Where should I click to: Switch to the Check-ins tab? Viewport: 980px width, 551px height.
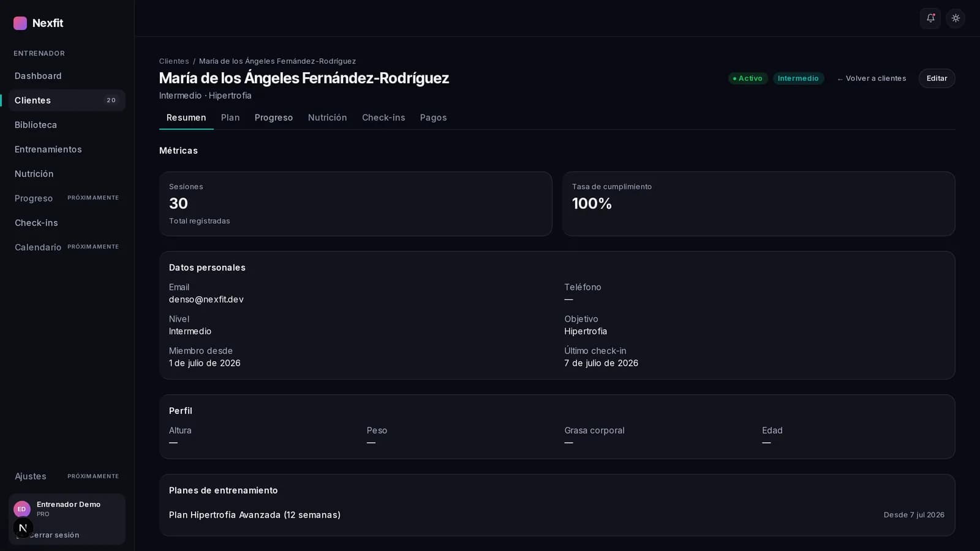[x=383, y=118]
